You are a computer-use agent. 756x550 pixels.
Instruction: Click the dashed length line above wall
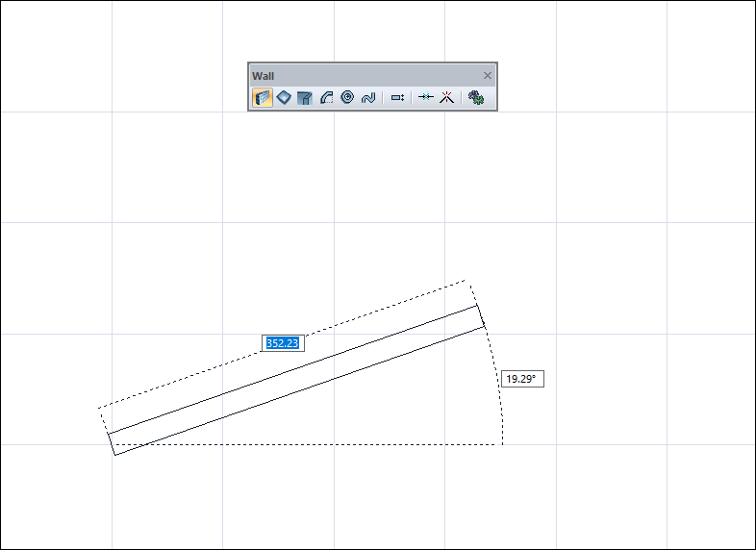(x=192, y=378)
